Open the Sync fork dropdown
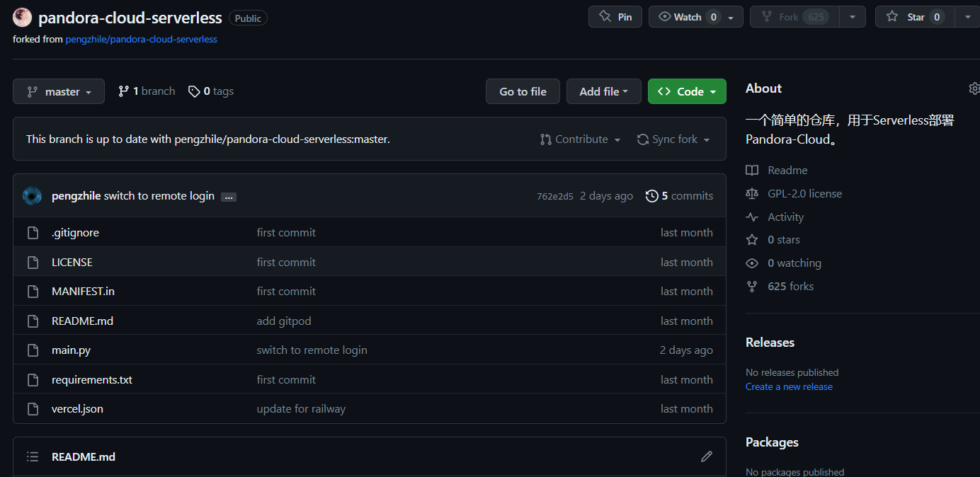Viewport: 980px width, 477px height. (x=673, y=139)
